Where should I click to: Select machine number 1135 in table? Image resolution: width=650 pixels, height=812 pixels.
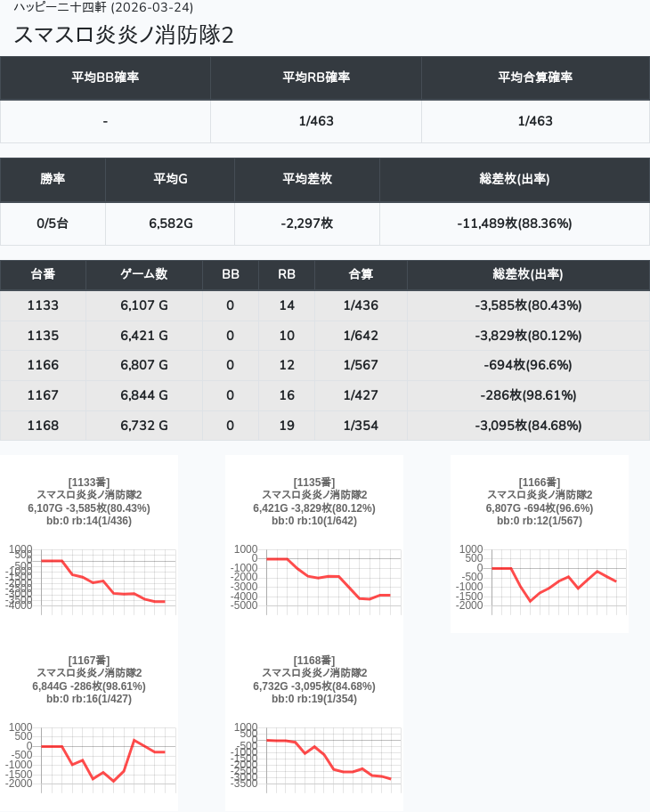43,336
